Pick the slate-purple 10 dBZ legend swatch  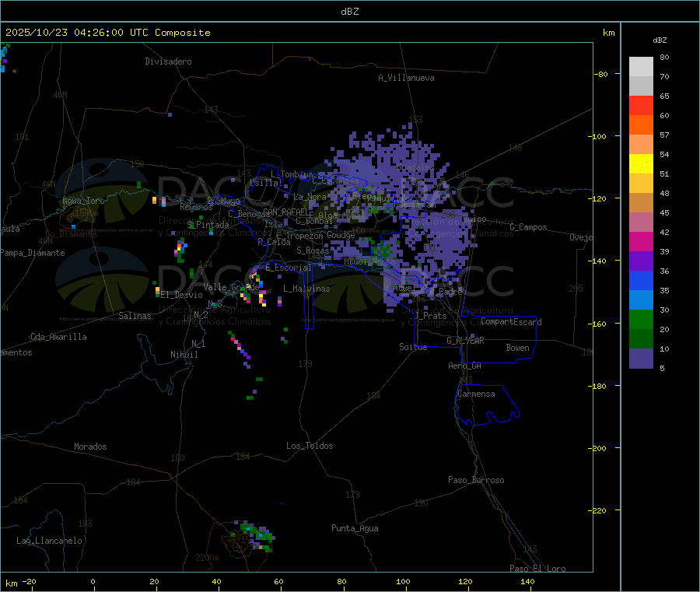[x=641, y=359]
